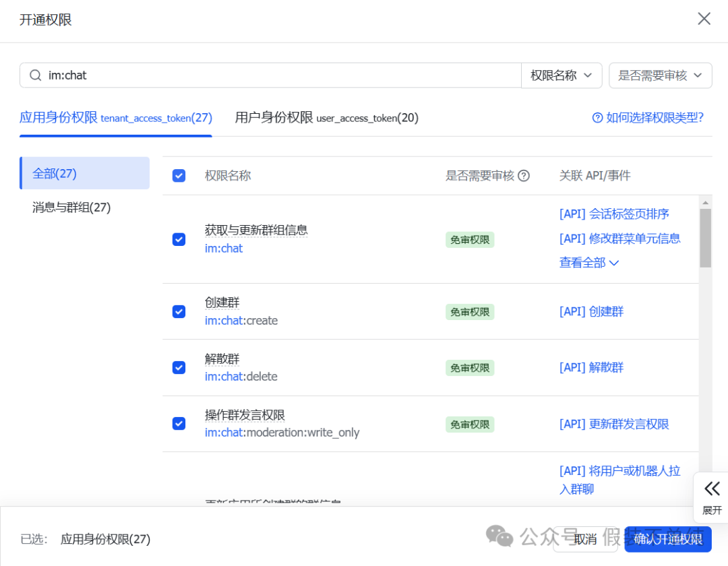Image resolution: width=728 pixels, height=566 pixels.
Task: Open the [API] 修改群菜单元信息 link
Action: (x=619, y=239)
